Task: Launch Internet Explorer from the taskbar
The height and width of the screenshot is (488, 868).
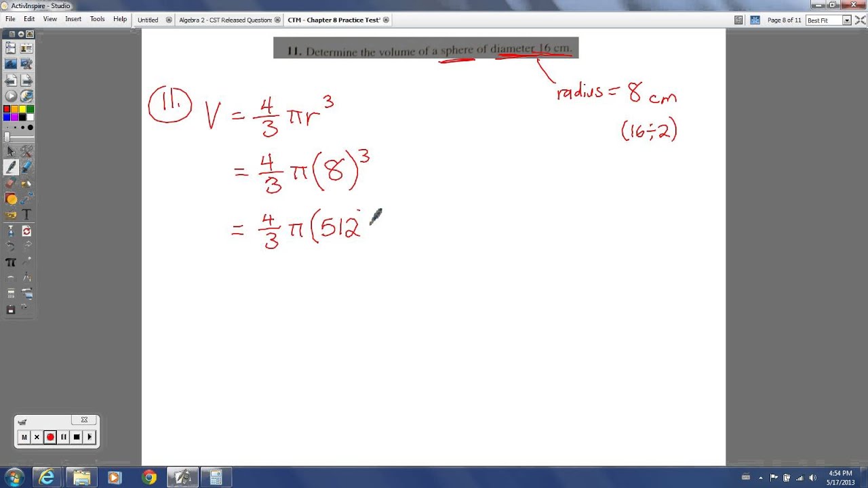Action: tap(47, 477)
